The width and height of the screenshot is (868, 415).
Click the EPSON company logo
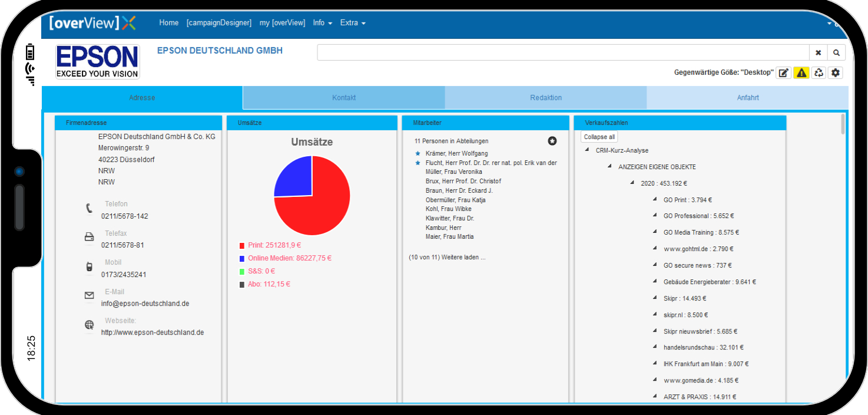tap(98, 62)
